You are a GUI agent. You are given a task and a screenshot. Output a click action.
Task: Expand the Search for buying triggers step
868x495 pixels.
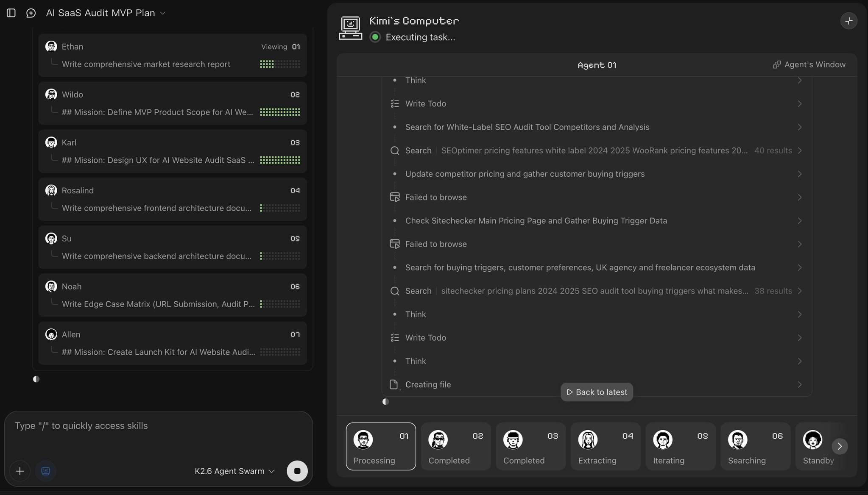click(597, 267)
